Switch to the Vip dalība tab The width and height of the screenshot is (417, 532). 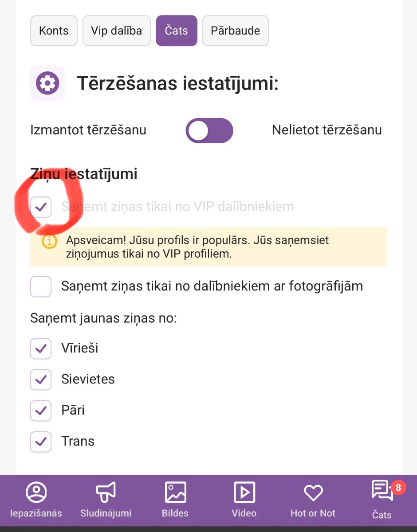tap(117, 31)
